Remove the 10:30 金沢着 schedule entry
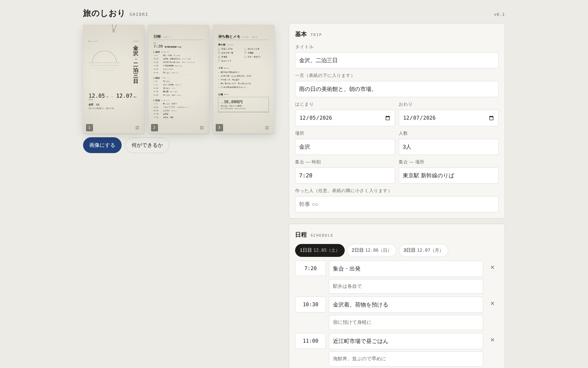This screenshot has height=368, width=588. [492, 304]
